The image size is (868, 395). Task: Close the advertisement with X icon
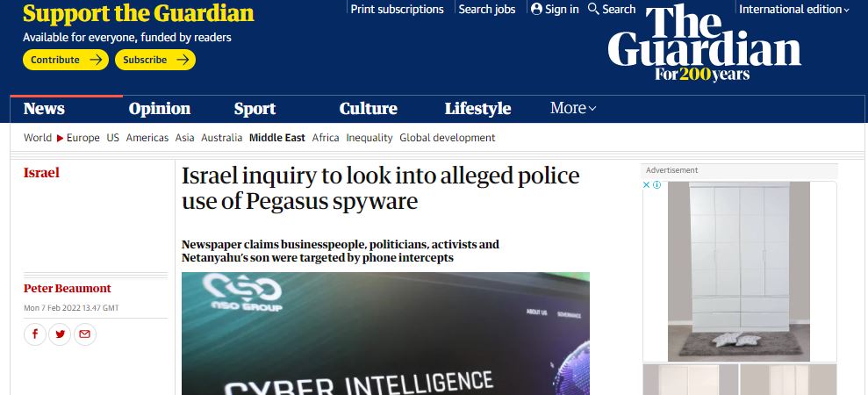[646, 185]
